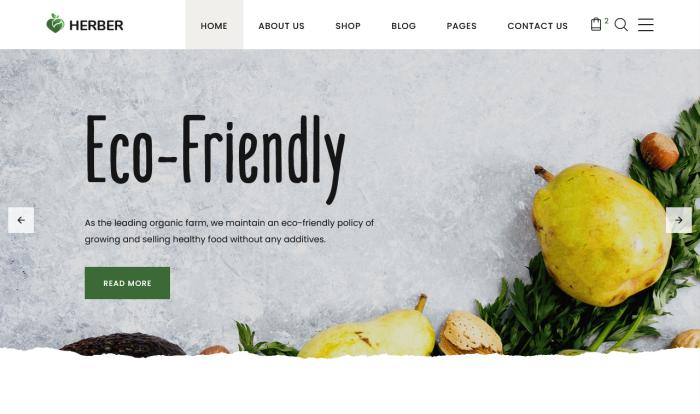
Task: Click the Eco-Friendly slide heading
Action: pyautogui.click(x=215, y=157)
